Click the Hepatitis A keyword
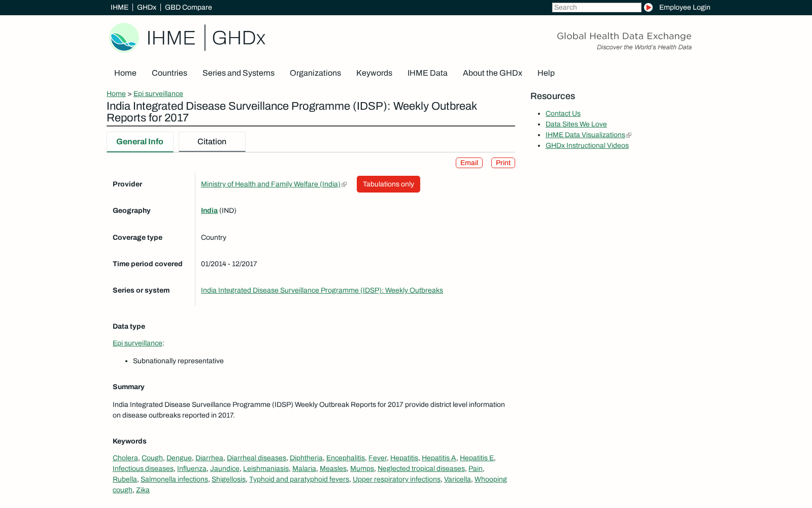The width and height of the screenshot is (812, 508). click(439, 458)
